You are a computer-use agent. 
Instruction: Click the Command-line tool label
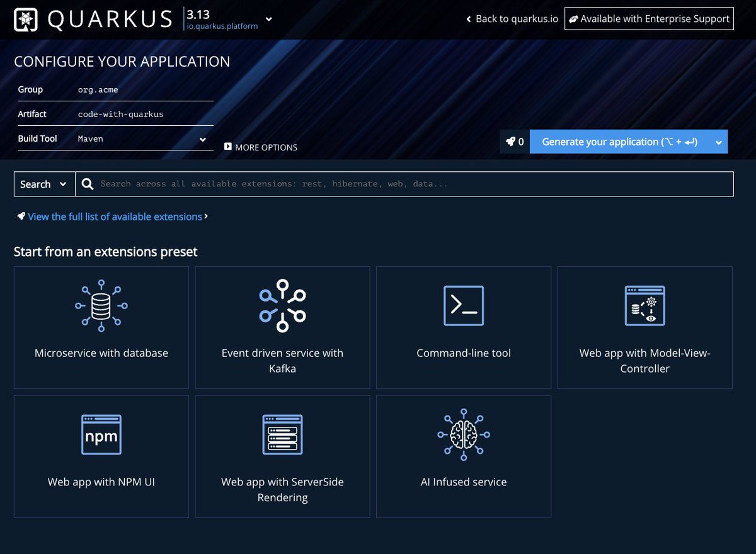(464, 353)
